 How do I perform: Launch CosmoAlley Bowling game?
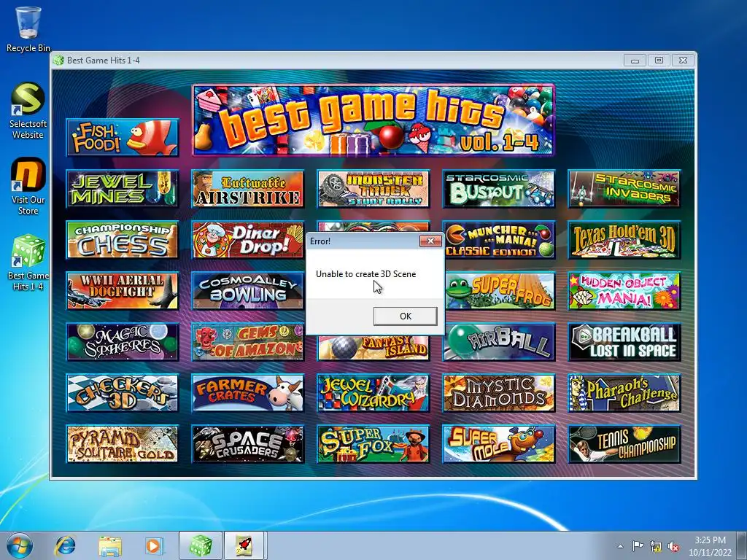[x=248, y=291]
